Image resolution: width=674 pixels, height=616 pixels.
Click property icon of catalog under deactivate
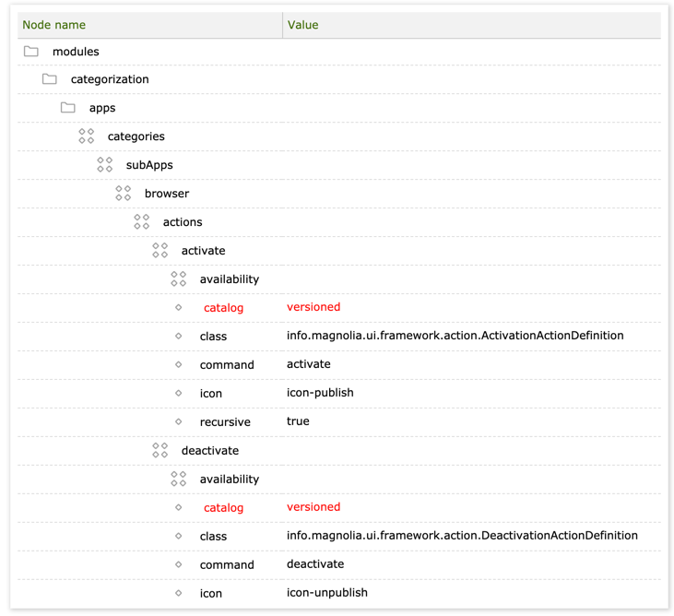[178, 507]
